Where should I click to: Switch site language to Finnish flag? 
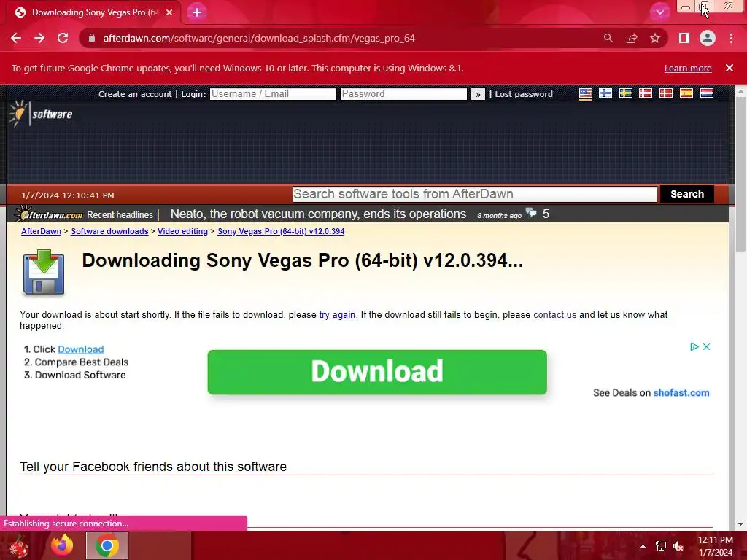point(605,93)
